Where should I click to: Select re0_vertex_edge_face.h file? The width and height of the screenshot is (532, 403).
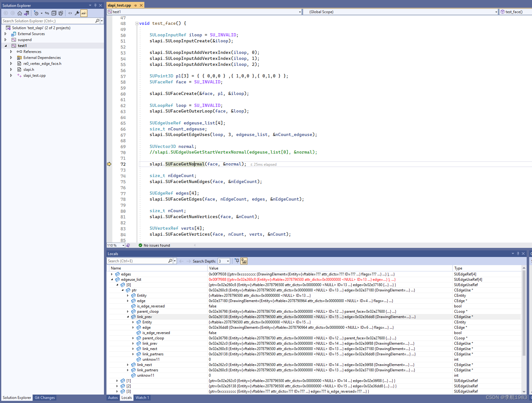point(42,64)
